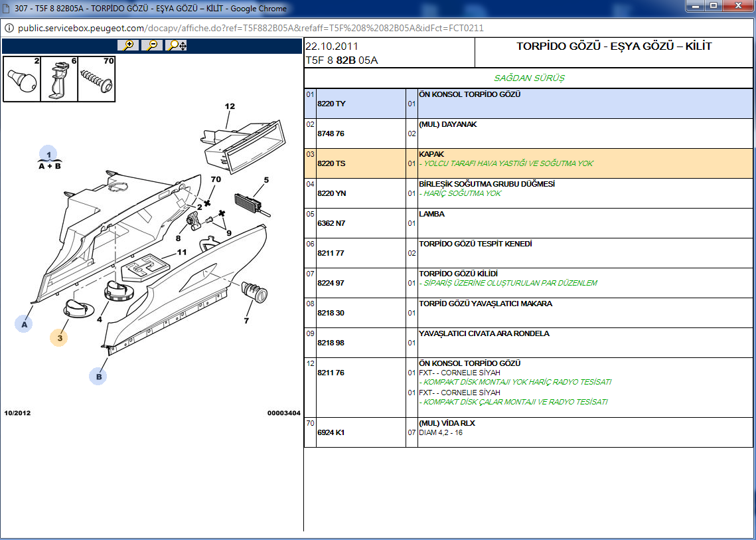
Task: Click part number 8748 76 DAYANAK
Action: [x=331, y=134]
